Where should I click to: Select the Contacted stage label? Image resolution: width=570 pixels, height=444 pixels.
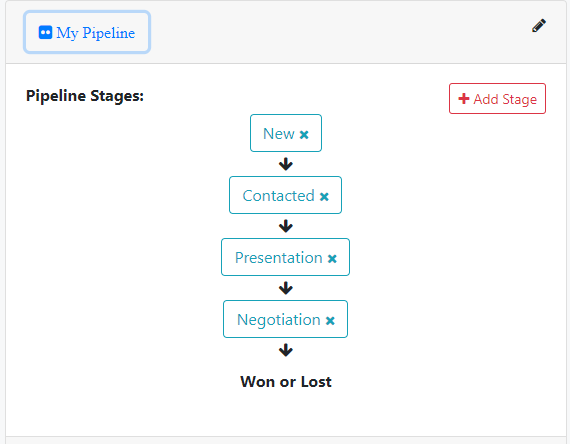point(278,196)
